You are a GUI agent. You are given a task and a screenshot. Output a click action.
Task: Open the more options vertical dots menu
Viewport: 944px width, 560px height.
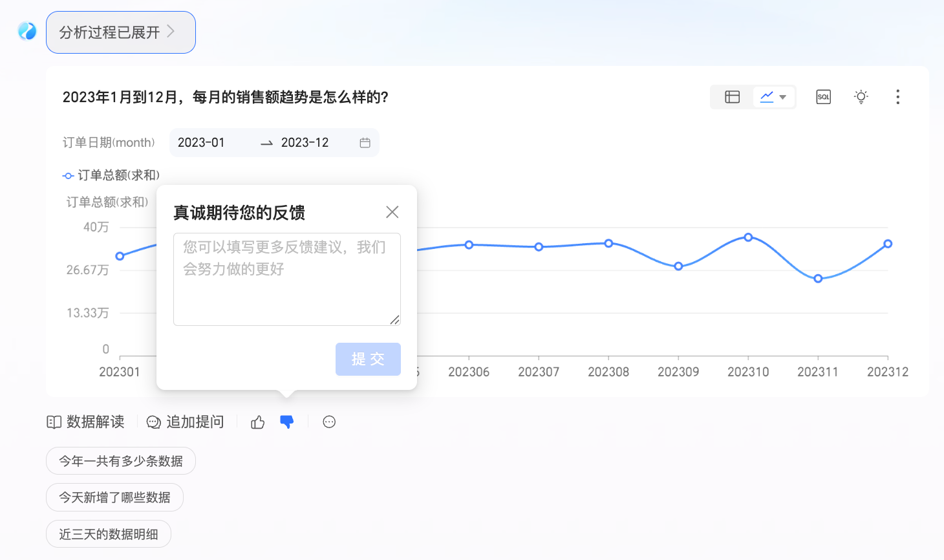pos(897,97)
